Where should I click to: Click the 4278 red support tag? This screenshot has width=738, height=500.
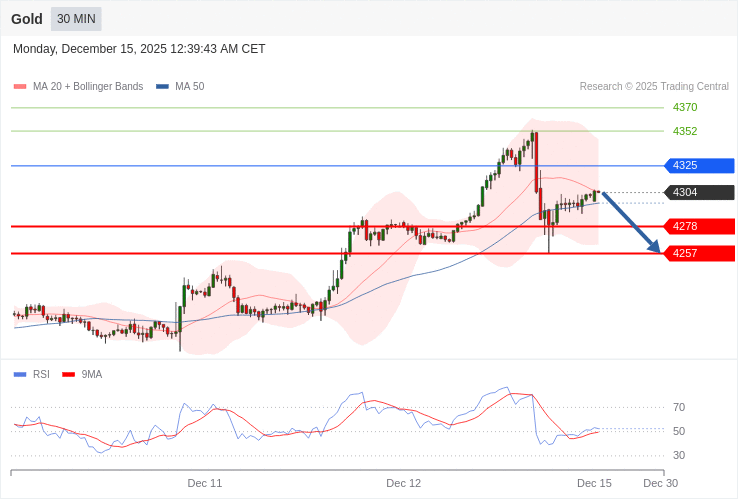699,226
